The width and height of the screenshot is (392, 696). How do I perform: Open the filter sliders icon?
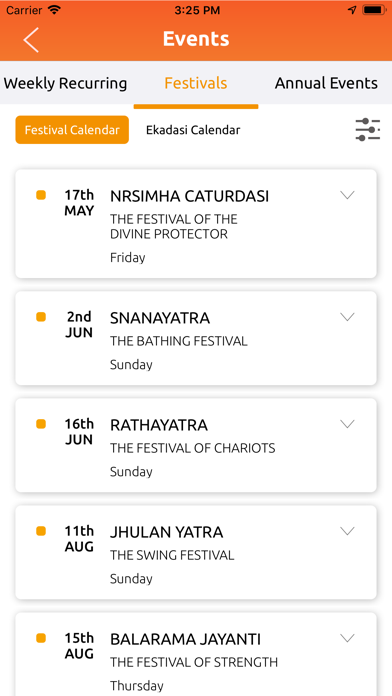(368, 130)
